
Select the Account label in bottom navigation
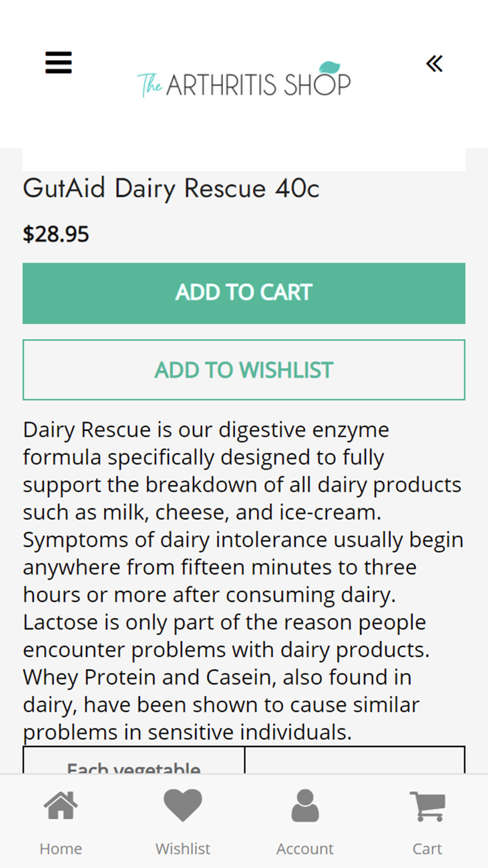click(305, 848)
